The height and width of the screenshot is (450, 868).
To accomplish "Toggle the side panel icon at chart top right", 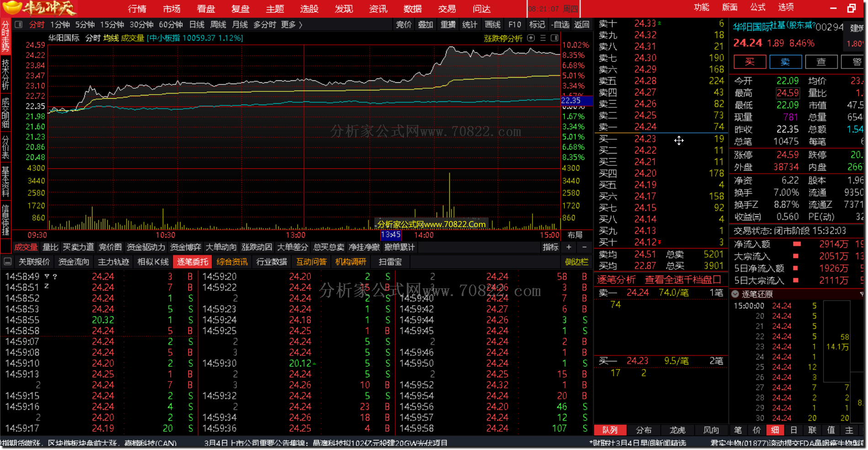I will [x=554, y=38].
